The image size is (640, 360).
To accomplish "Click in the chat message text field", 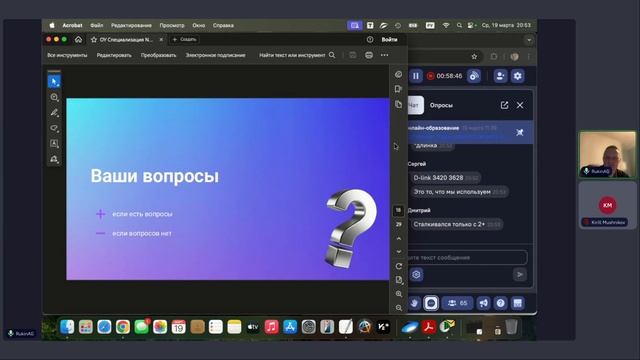I will pyautogui.click(x=467, y=258).
